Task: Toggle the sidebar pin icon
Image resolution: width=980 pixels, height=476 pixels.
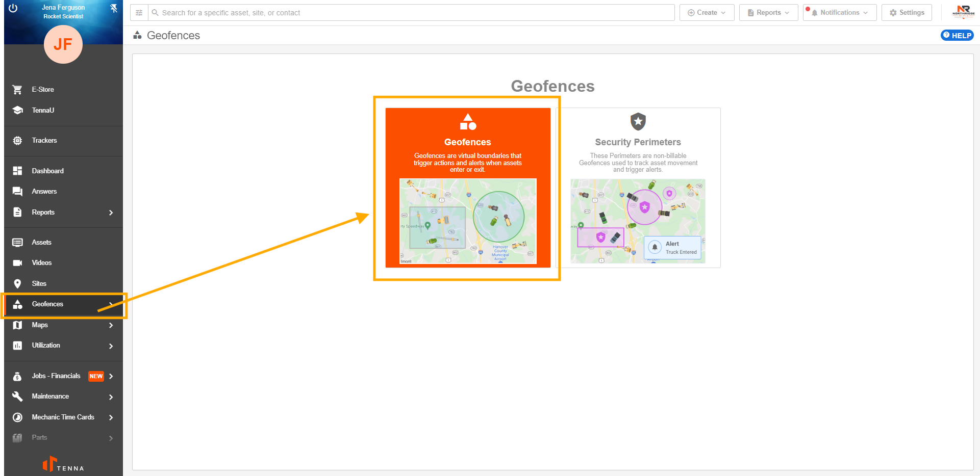Action: click(114, 8)
